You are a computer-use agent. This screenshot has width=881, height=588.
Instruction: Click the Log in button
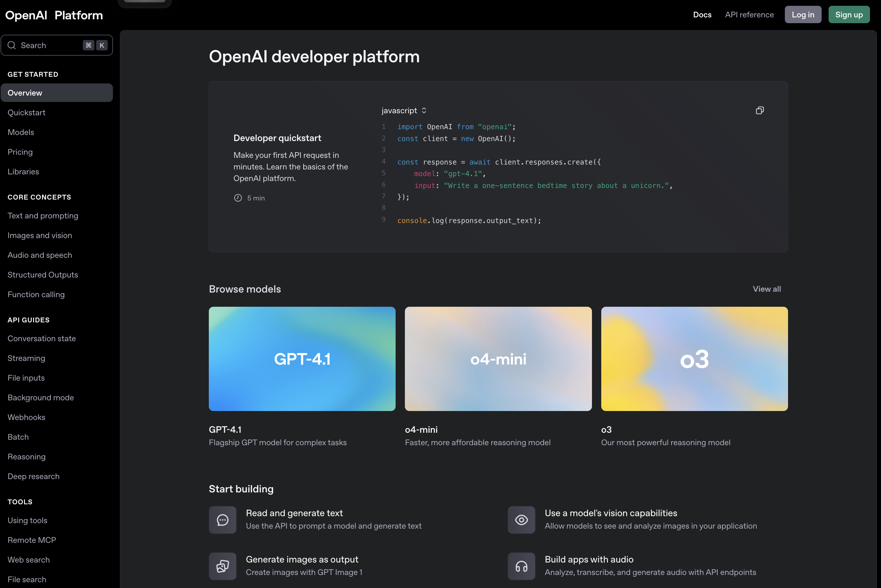[x=803, y=14]
